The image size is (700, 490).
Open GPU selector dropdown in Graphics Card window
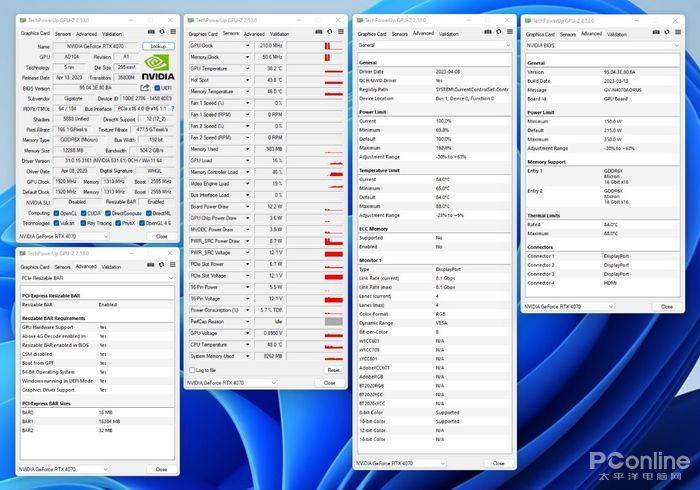click(63, 236)
